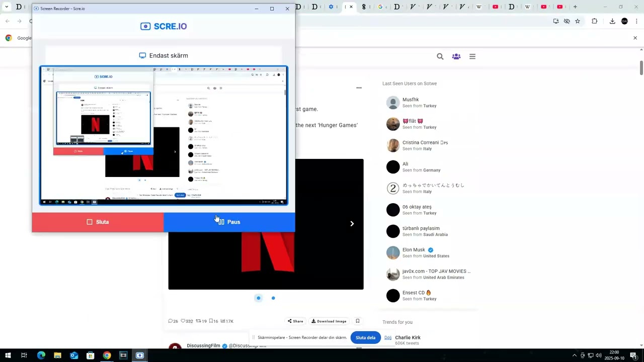The image size is (644, 362).
Task: Click the heart like icon showing 332
Action: point(183,321)
